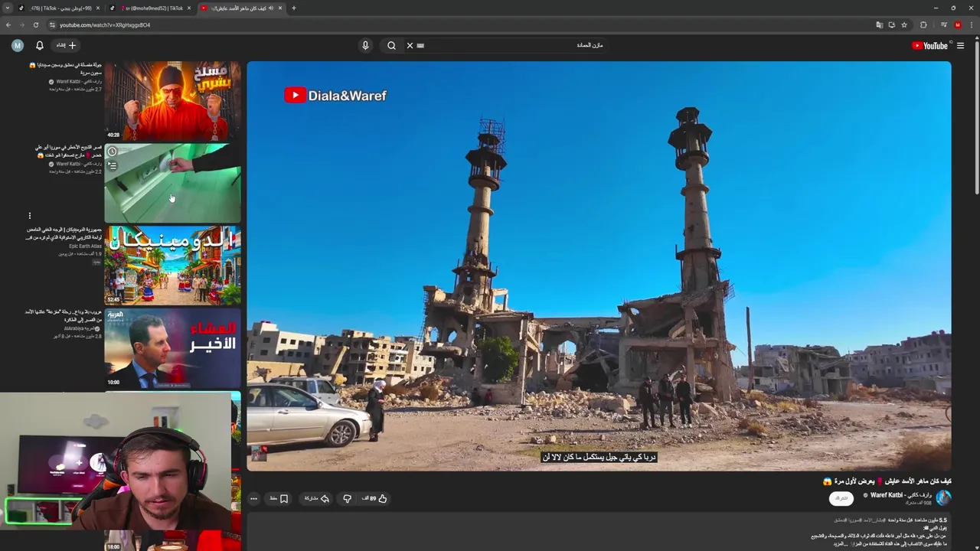Open more actions under the video
This screenshot has width=980, height=551.
(253, 498)
